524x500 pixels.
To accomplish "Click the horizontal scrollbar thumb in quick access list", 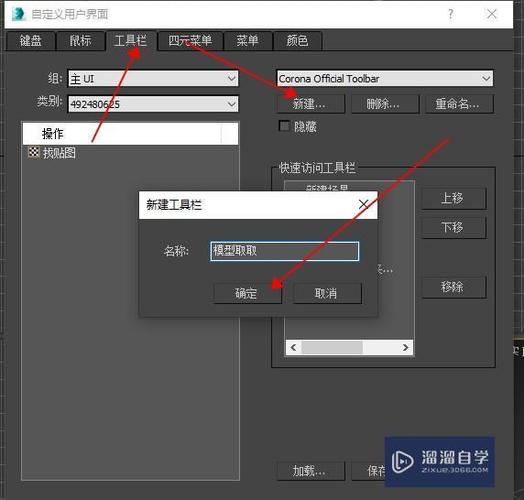I will click(x=332, y=347).
